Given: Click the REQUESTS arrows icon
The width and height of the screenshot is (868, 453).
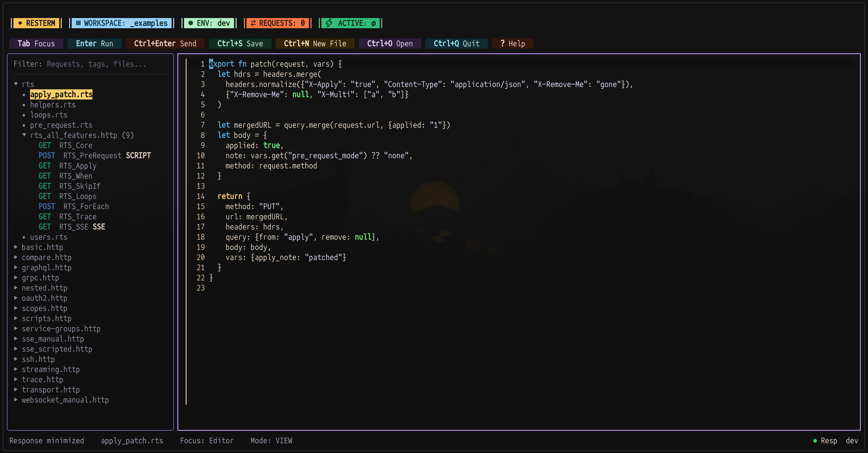Looking at the screenshot, I should [253, 23].
